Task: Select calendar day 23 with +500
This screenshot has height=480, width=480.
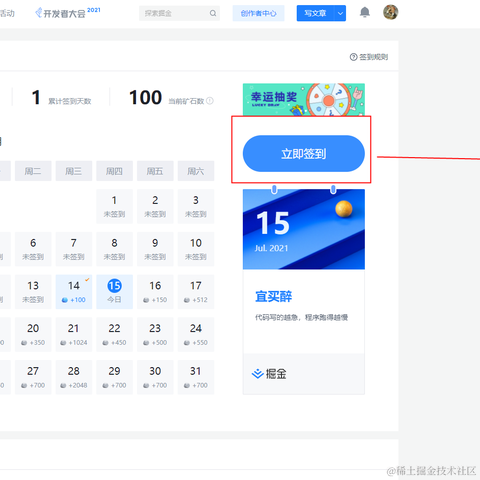Action: [x=155, y=334]
